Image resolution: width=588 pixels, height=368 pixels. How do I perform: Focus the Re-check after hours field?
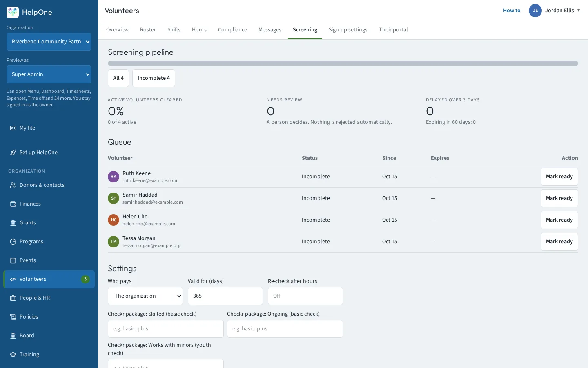(305, 296)
